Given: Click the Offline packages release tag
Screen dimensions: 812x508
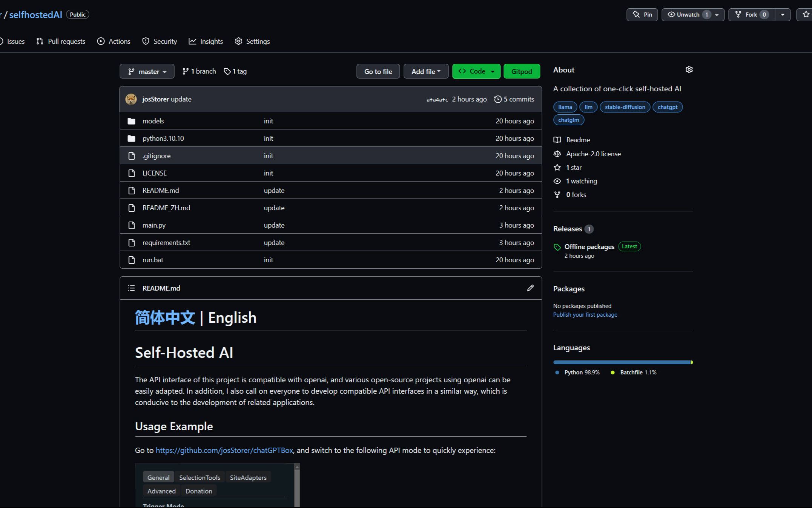Looking at the screenshot, I should tap(589, 246).
